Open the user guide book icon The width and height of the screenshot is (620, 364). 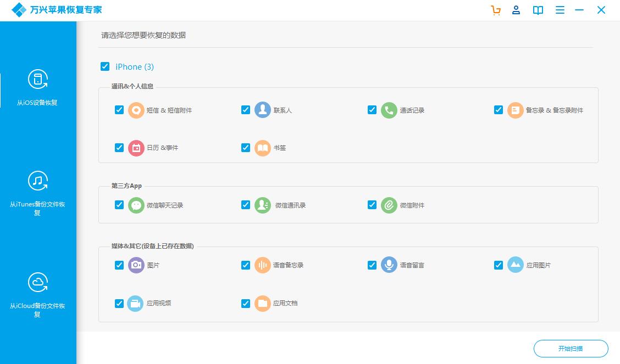pyautogui.click(x=538, y=10)
